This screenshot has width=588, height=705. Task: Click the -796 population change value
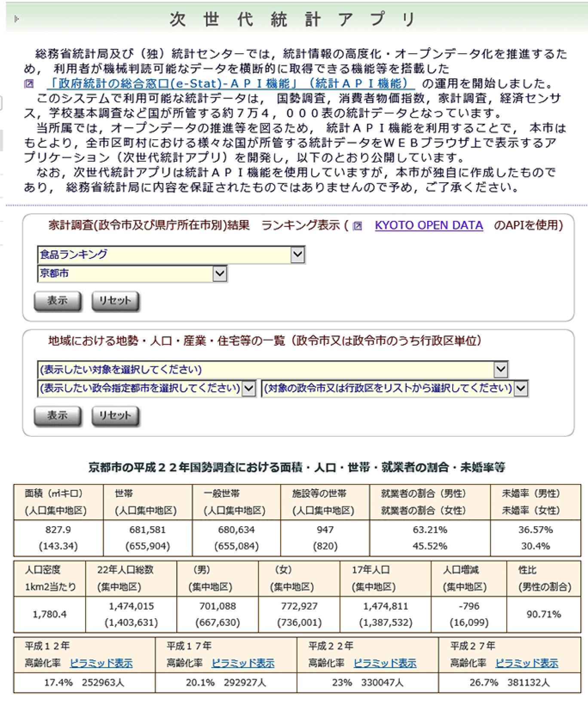469,606
